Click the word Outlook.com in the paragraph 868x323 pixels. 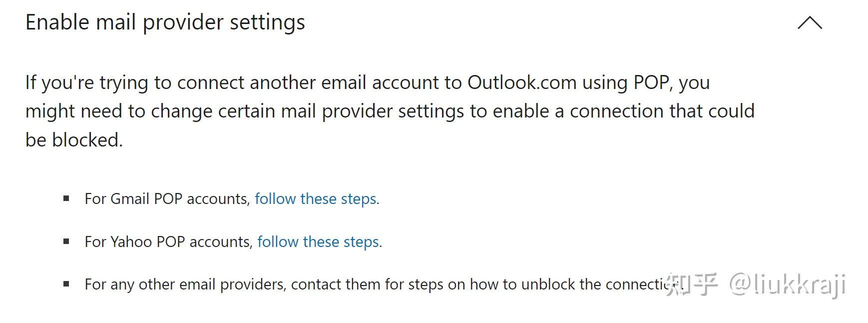click(521, 82)
